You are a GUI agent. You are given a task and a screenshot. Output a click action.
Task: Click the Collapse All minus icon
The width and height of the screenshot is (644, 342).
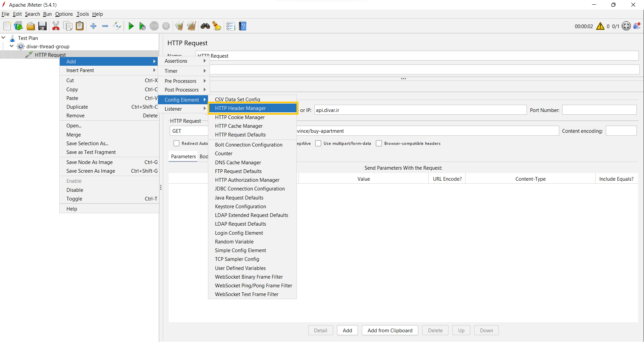pos(105,26)
